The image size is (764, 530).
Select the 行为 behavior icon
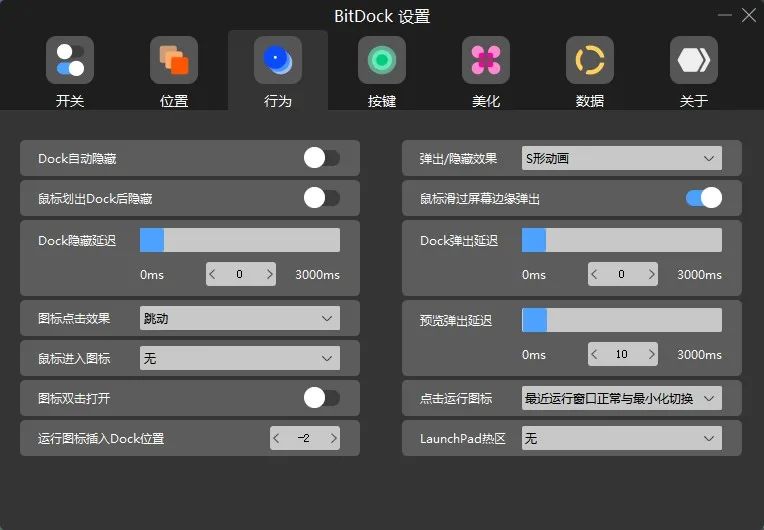(x=278, y=60)
